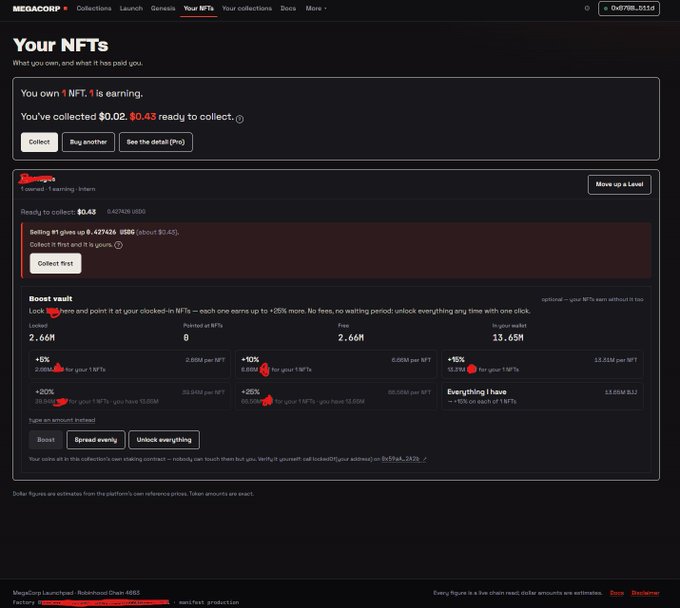The height and width of the screenshot is (608, 680).
Task: Click the '0.427426 USDG' amount beside Ready to collect
Action: [x=126, y=212]
